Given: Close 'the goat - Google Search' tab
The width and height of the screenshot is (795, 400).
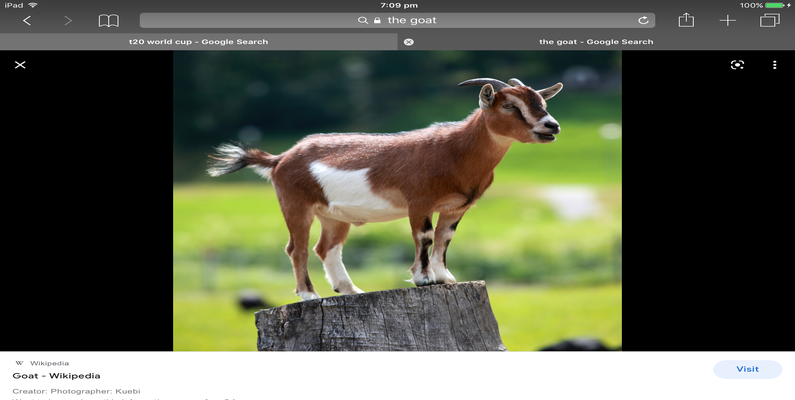Looking at the screenshot, I should tap(409, 42).
